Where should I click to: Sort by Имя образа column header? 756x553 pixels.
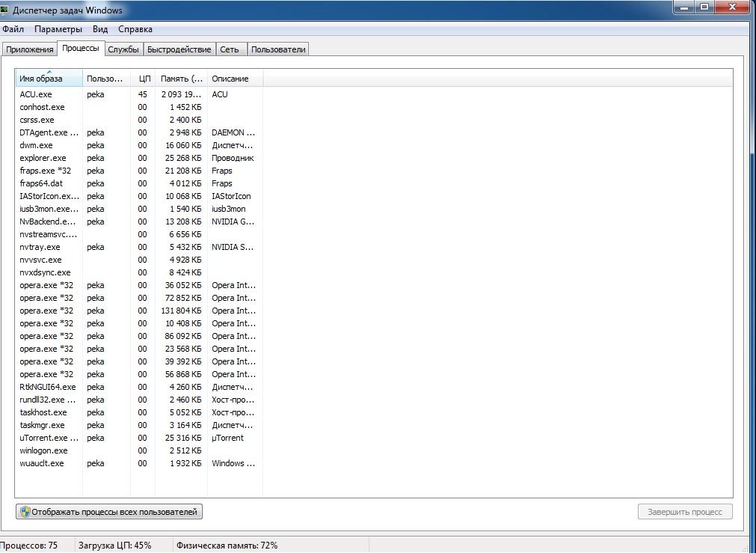coord(49,78)
